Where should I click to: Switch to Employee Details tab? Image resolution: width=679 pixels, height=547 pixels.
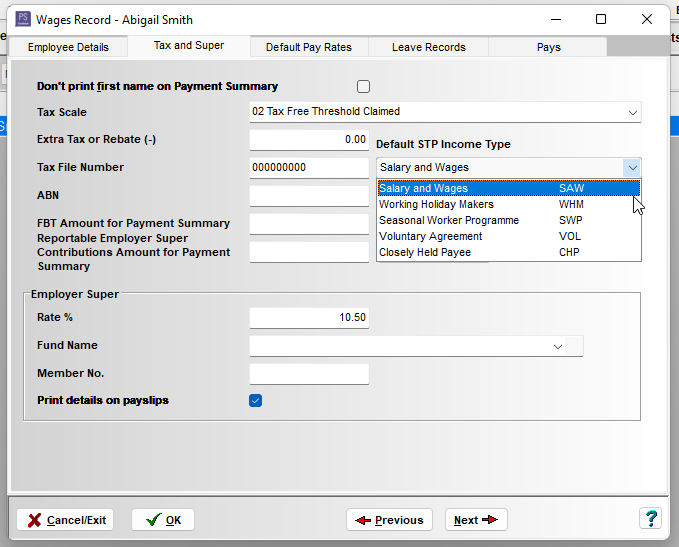tap(68, 47)
